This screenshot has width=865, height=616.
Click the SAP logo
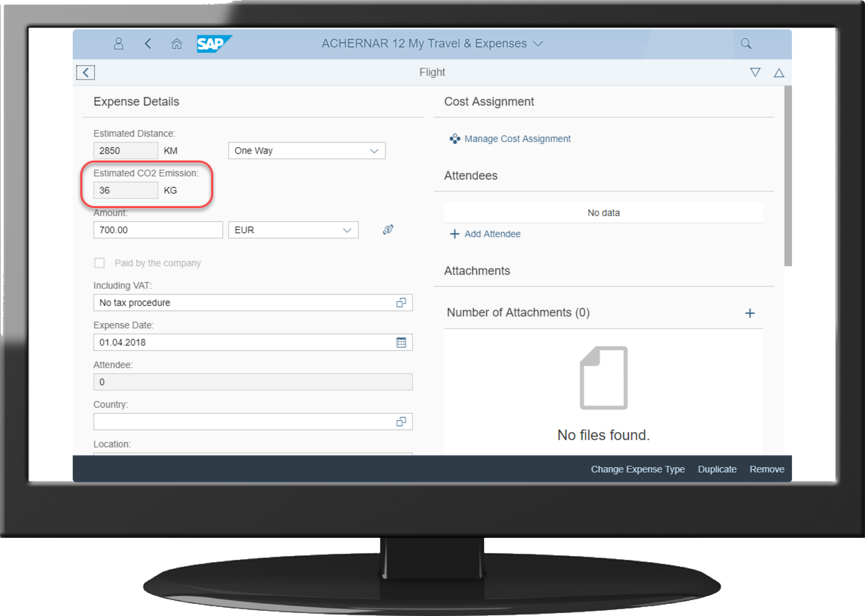click(214, 44)
